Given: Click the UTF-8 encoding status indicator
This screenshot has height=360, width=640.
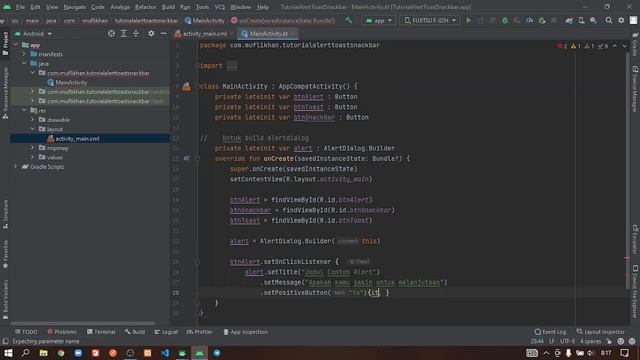Looking at the screenshot, I should 567,341.
